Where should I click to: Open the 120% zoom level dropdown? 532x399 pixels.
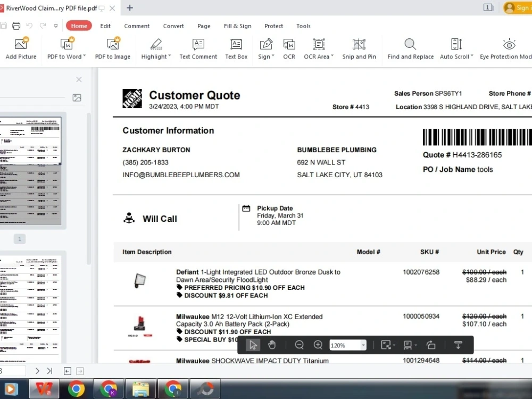pos(363,345)
